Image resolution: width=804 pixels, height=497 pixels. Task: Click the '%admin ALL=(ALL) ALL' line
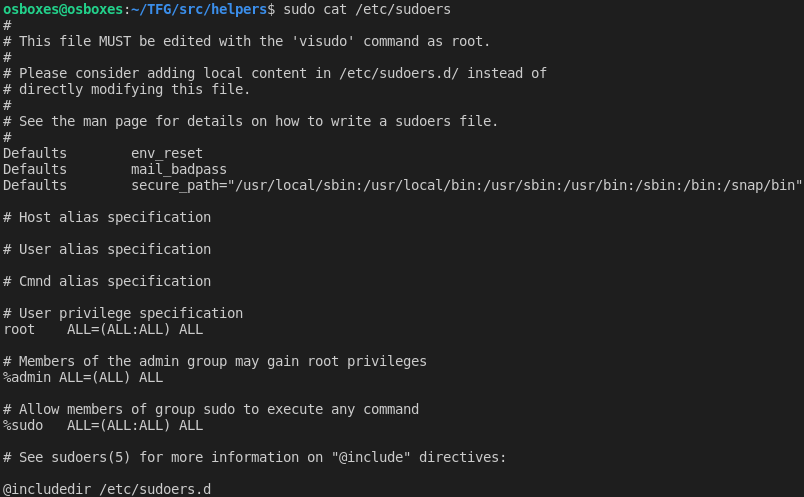pyautogui.click(x=83, y=377)
